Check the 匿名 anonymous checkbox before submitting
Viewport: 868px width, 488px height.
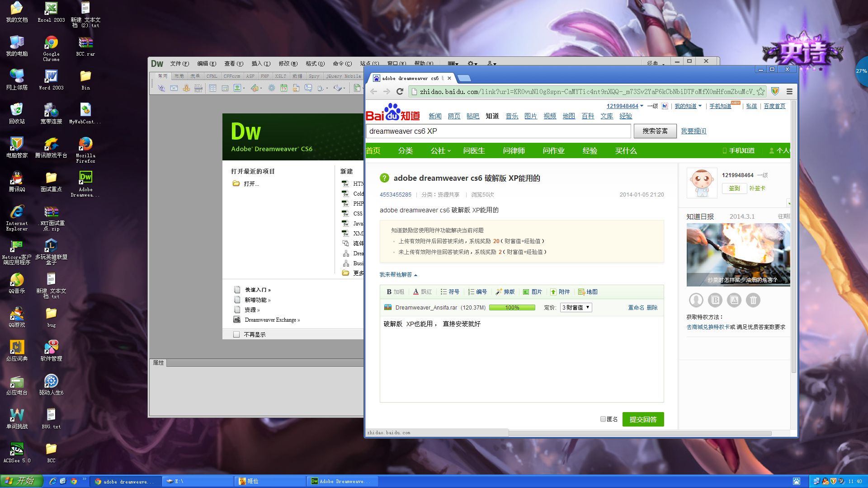pyautogui.click(x=603, y=419)
